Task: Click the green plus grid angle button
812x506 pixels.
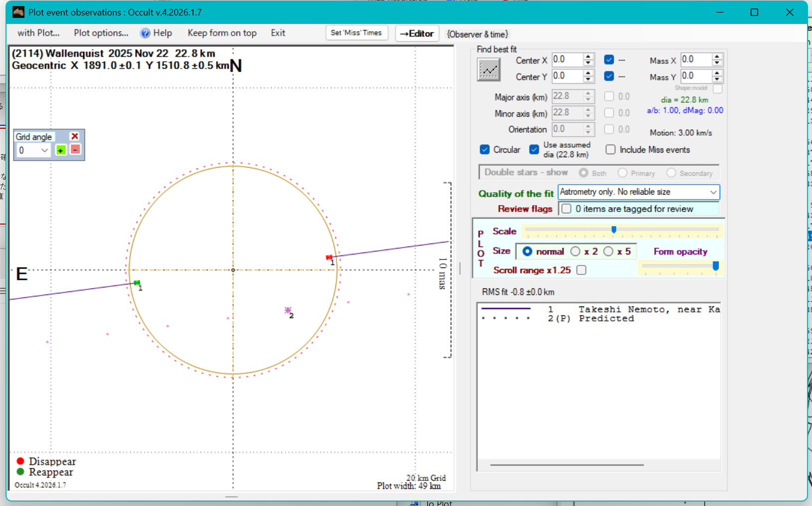Action: pyautogui.click(x=61, y=150)
